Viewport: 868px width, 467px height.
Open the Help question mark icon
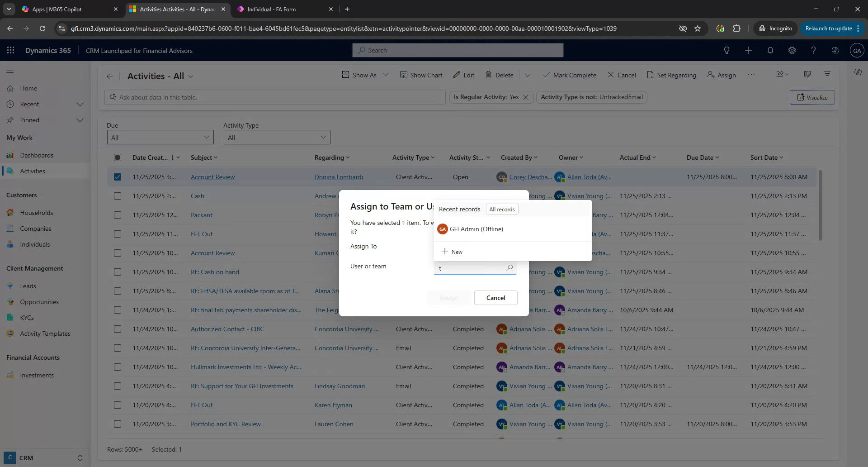813,50
